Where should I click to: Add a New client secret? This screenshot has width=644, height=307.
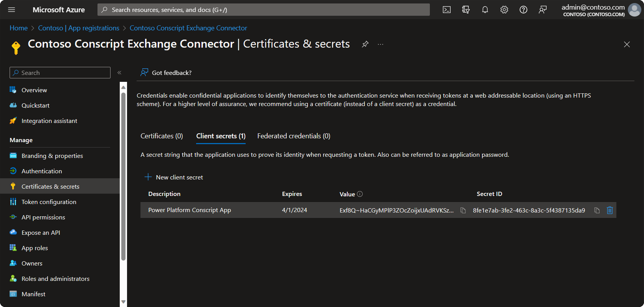(x=173, y=177)
